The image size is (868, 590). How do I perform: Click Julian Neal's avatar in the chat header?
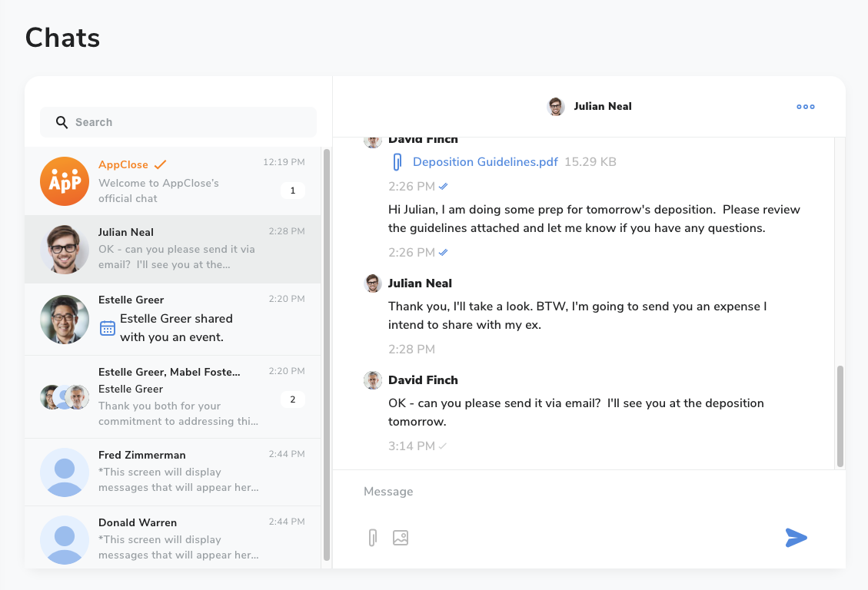pos(555,106)
